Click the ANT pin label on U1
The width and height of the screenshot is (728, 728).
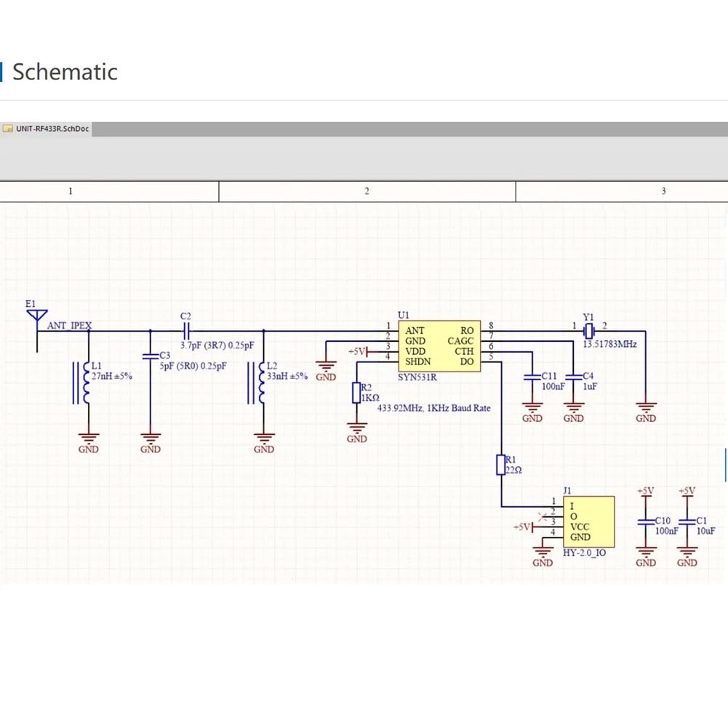[x=415, y=331]
